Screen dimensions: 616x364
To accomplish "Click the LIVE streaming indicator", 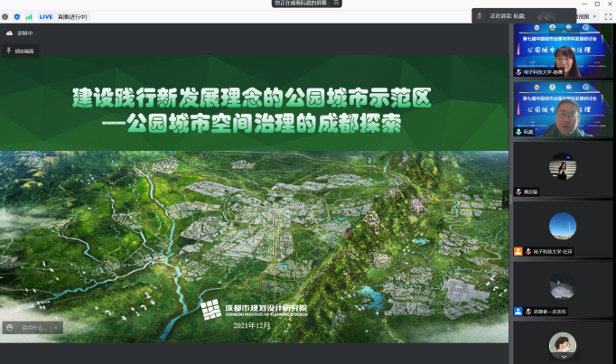I will click(45, 16).
